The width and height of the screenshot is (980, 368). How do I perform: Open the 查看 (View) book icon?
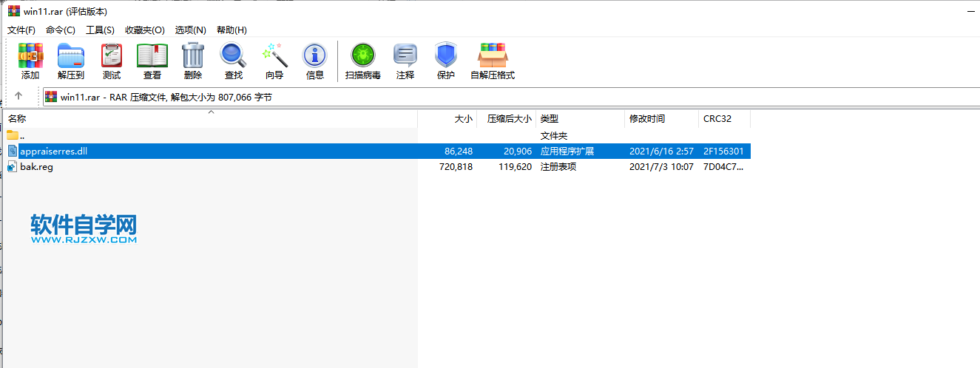[152, 61]
